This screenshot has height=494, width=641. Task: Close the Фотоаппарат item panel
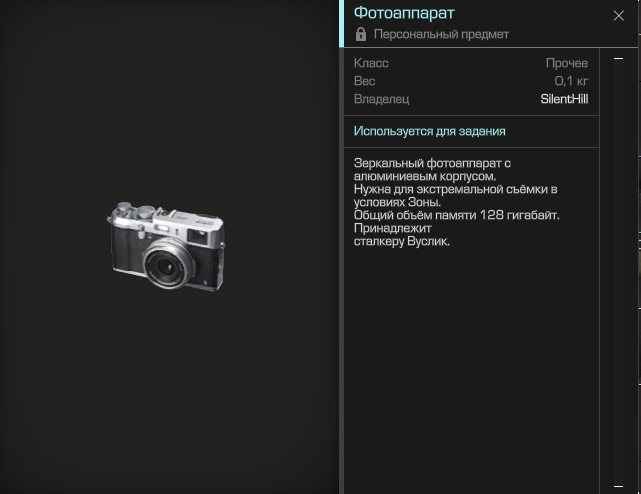(x=619, y=16)
